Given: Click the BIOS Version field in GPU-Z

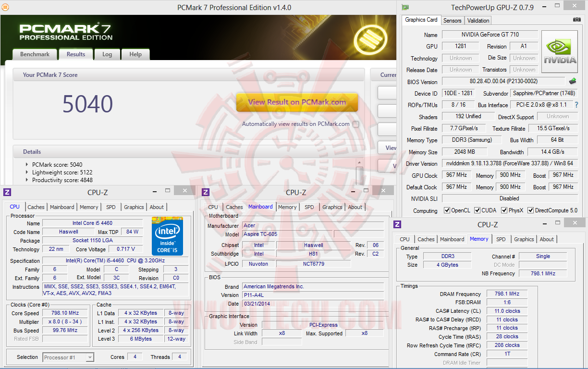Looking at the screenshot, I should pos(503,82).
